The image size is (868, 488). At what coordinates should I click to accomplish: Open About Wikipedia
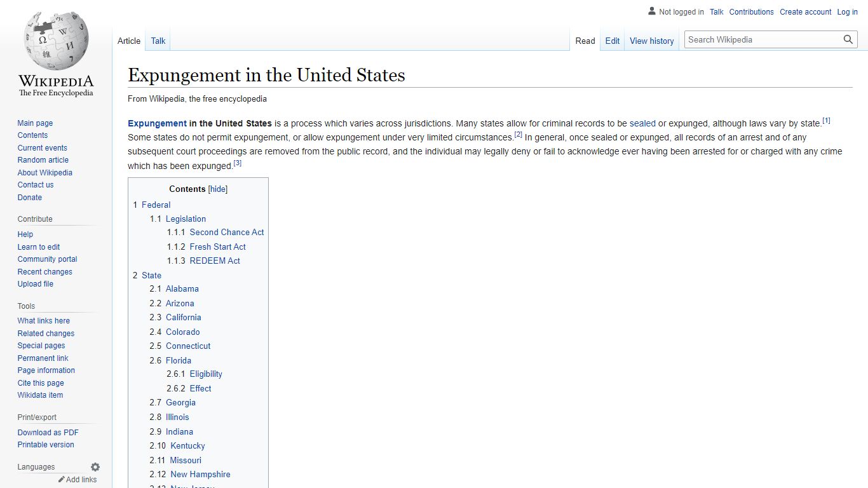tap(44, 173)
